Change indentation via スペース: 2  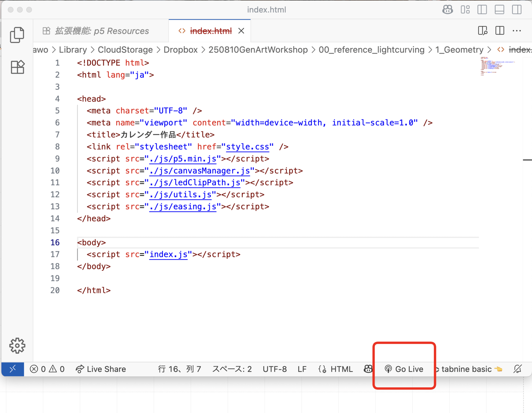[232, 369]
